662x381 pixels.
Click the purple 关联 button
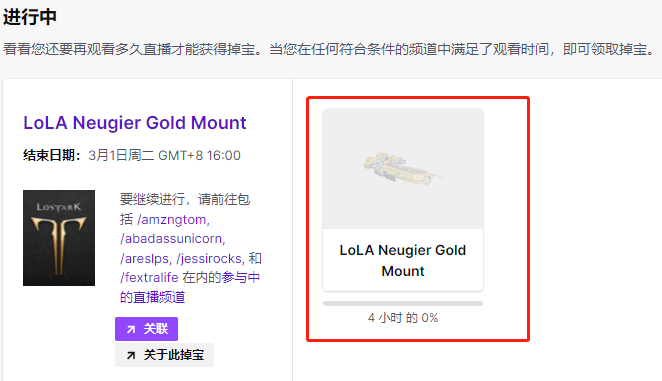point(147,329)
